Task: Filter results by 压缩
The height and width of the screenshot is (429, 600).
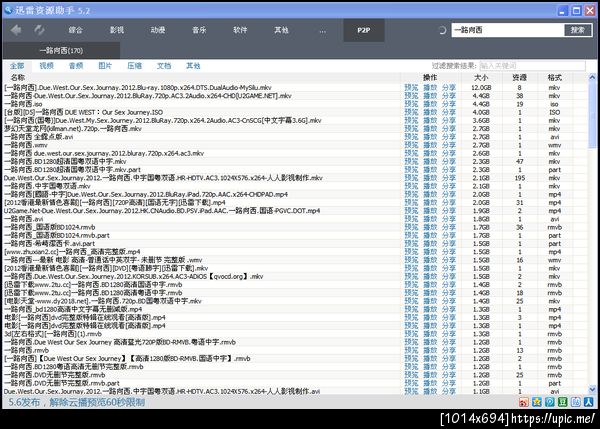Action: [x=134, y=66]
